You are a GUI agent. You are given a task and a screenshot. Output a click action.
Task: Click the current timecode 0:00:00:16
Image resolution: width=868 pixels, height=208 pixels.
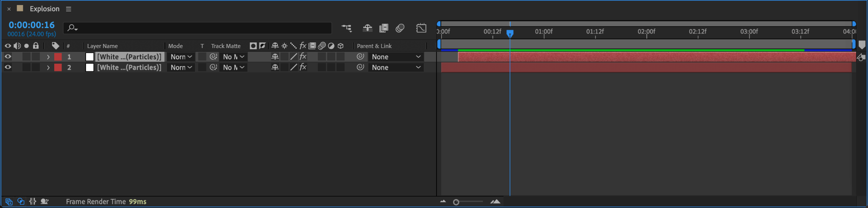coord(32,25)
